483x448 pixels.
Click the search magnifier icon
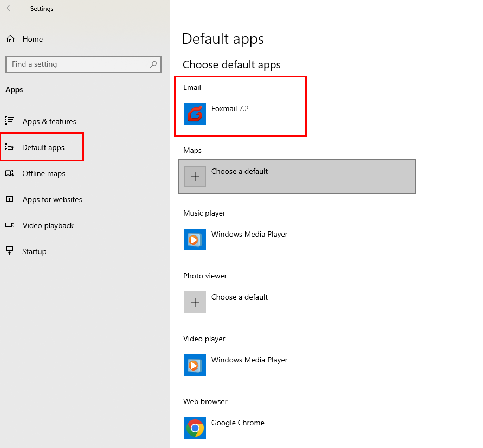point(153,64)
